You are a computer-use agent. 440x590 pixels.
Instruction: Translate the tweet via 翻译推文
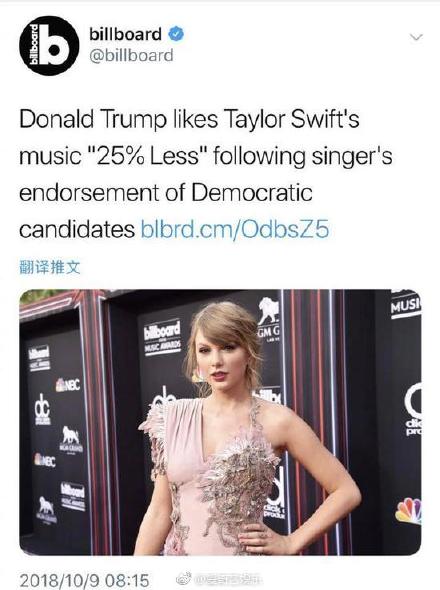(x=50, y=268)
